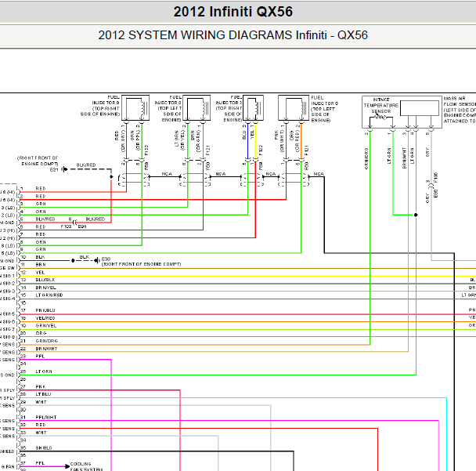
Task: Click the pin 17 'PNK/BLU' wire label
Action: tap(45, 310)
